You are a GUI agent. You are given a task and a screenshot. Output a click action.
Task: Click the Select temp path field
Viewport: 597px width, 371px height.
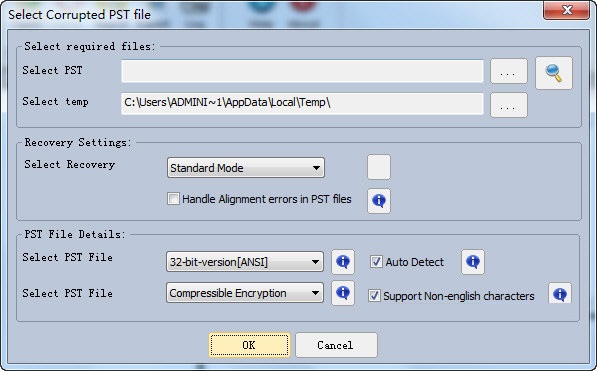(x=302, y=103)
